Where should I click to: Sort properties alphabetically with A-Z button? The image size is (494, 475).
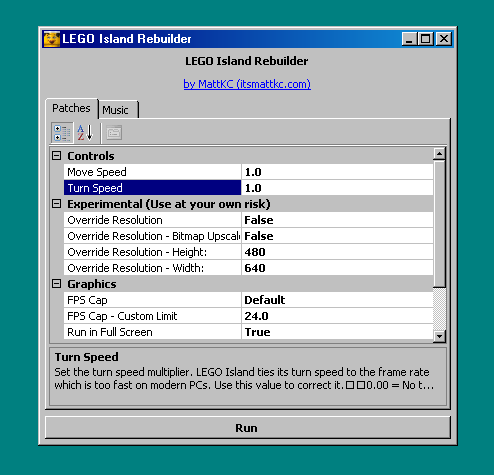[x=85, y=133]
